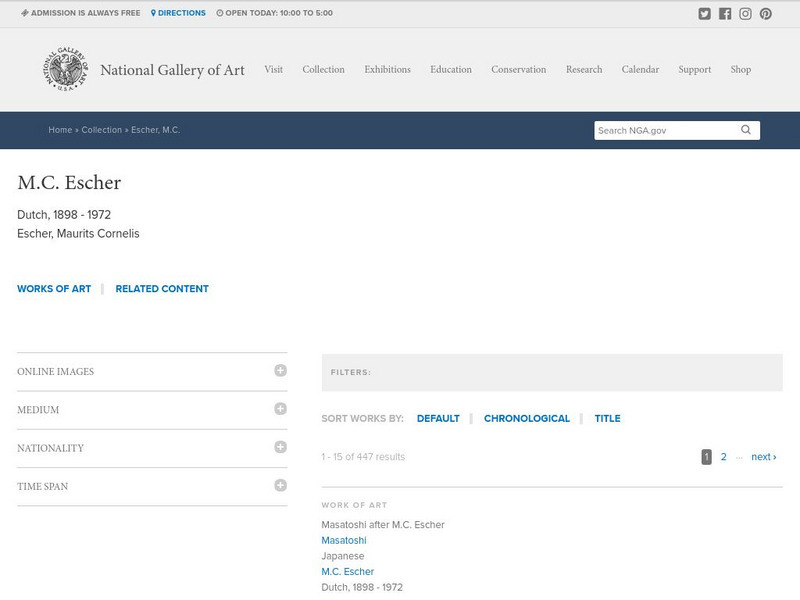Expand Medium filter plus icon
Viewport: 800px width, 600px height.
tap(280, 409)
